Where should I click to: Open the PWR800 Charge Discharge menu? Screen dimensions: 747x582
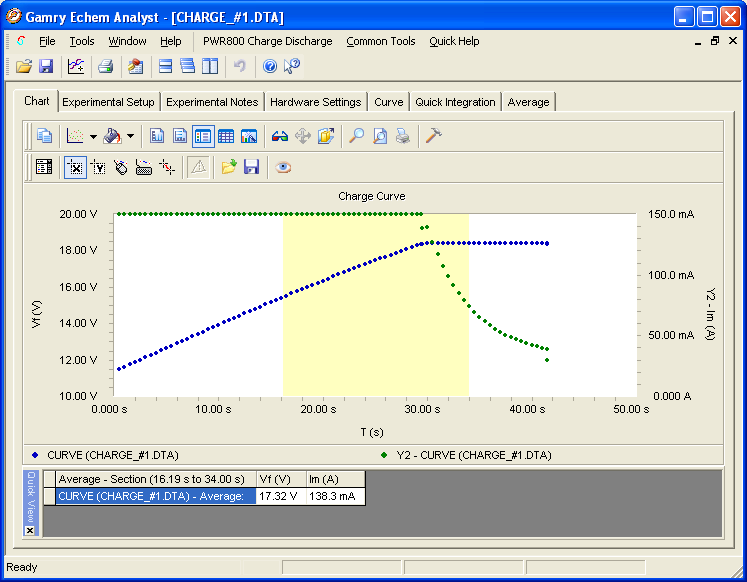[x=268, y=41]
